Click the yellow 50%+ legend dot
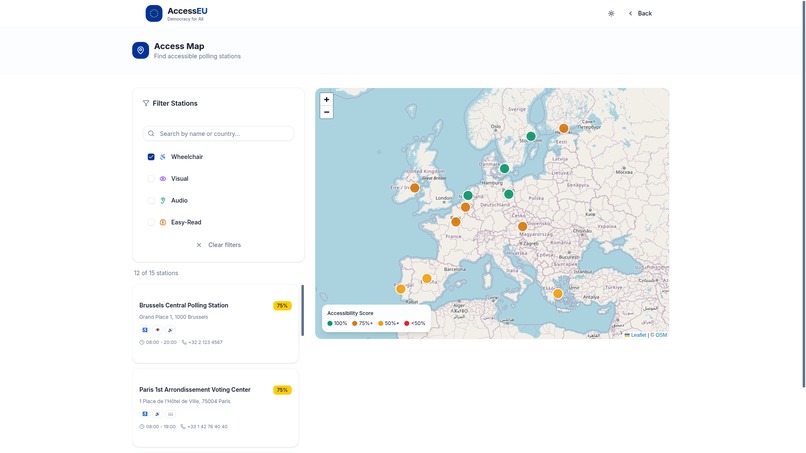 (x=381, y=323)
